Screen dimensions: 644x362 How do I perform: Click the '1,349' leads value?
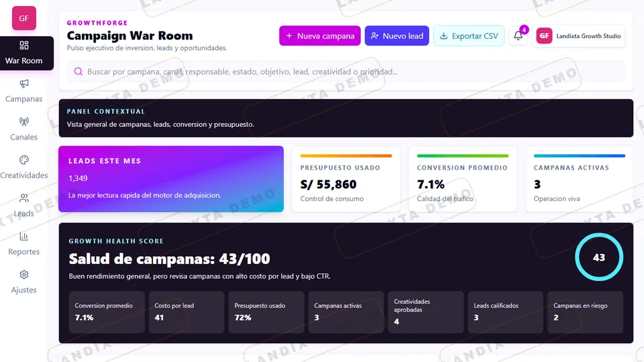[78, 178]
